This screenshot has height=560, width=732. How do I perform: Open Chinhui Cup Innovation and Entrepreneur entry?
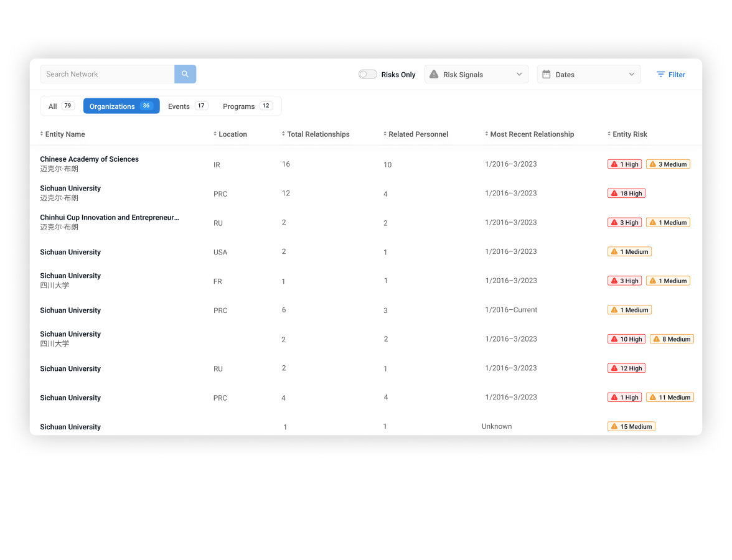tap(109, 218)
